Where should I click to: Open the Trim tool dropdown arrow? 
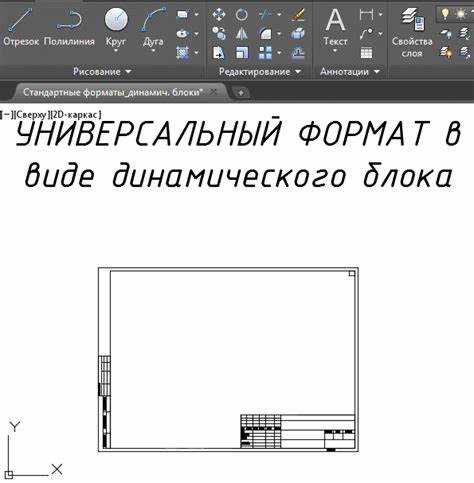click(x=279, y=15)
